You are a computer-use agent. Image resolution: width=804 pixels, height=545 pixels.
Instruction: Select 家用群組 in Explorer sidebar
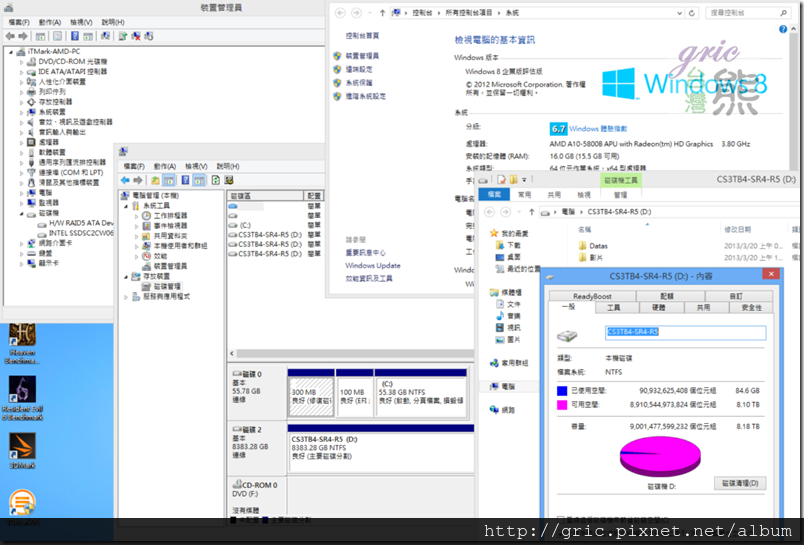515,363
